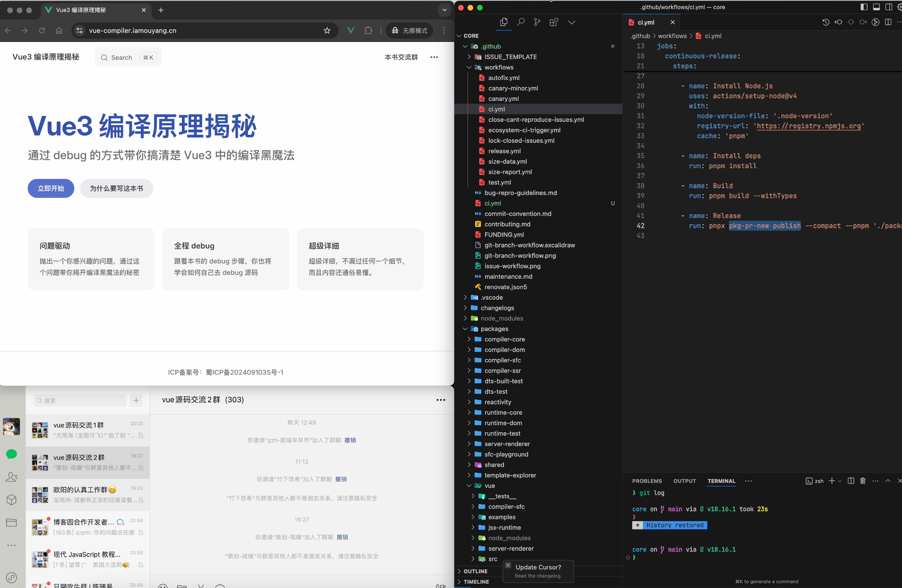Split the terminal pane
Screen dimensions: 902x588
(x=851, y=481)
